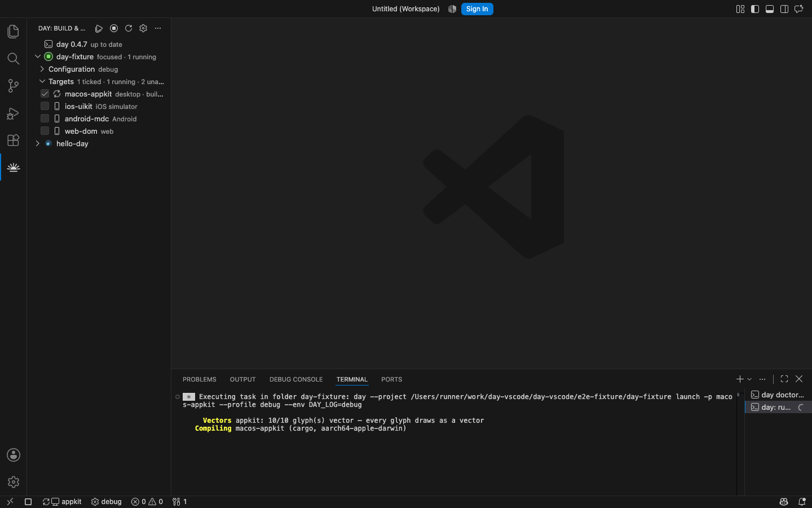The width and height of the screenshot is (812, 508).
Task: Open the Accounts menu icon
Action: click(14, 455)
